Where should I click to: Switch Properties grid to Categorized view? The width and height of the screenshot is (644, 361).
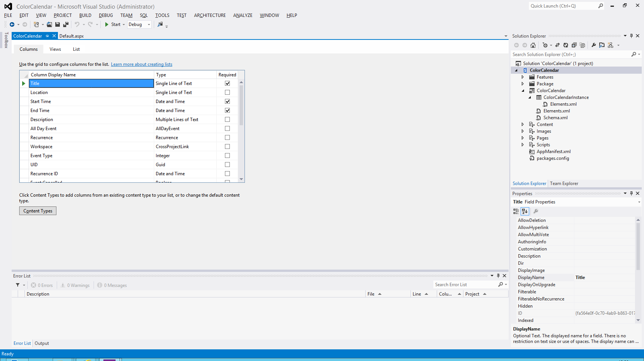click(516, 211)
